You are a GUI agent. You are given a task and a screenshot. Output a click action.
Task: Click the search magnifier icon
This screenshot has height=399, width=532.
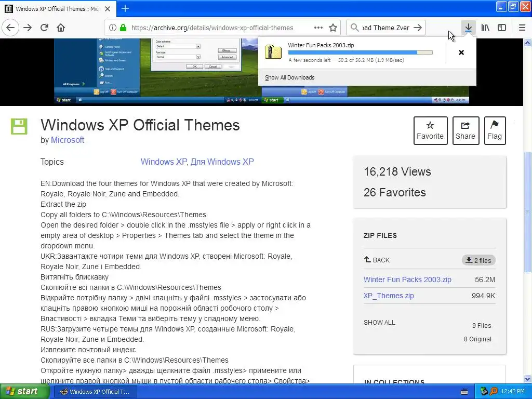pyautogui.click(x=354, y=28)
